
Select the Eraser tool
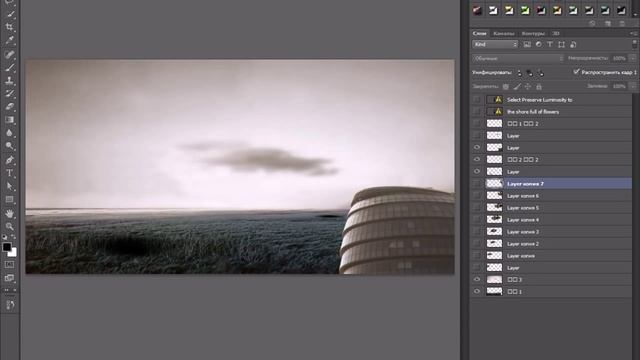10,107
